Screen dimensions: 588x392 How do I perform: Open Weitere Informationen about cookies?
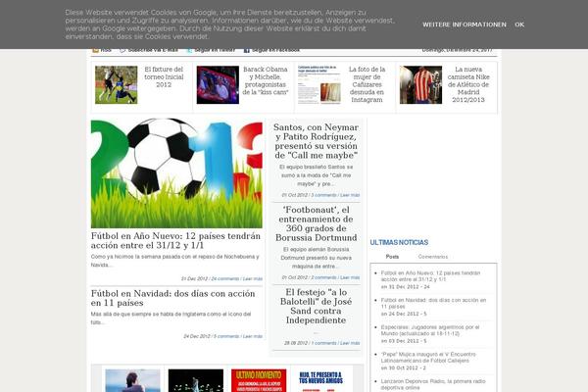464,24
